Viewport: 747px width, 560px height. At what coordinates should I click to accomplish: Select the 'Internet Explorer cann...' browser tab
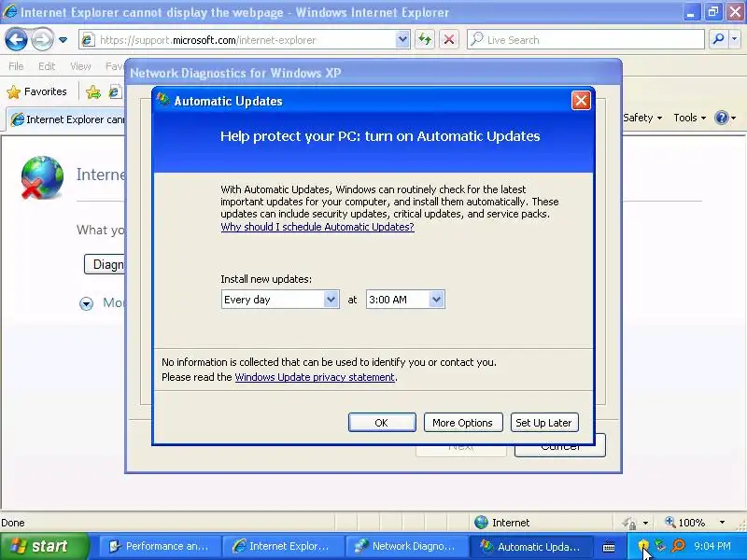(x=66, y=119)
